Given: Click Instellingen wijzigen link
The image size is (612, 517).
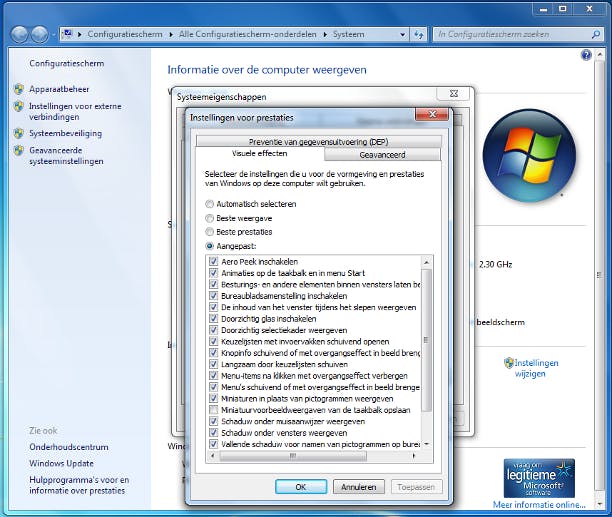Looking at the screenshot, I should tap(536, 368).
